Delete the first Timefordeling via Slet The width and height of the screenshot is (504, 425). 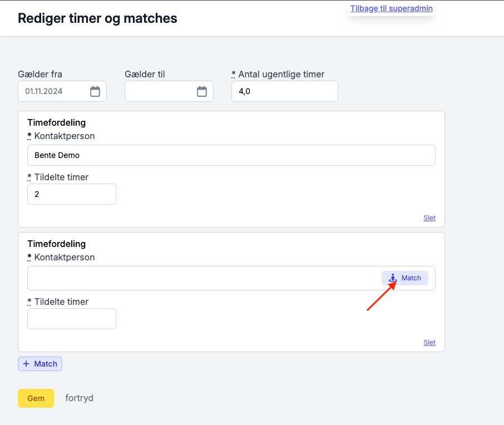click(x=429, y=218)
